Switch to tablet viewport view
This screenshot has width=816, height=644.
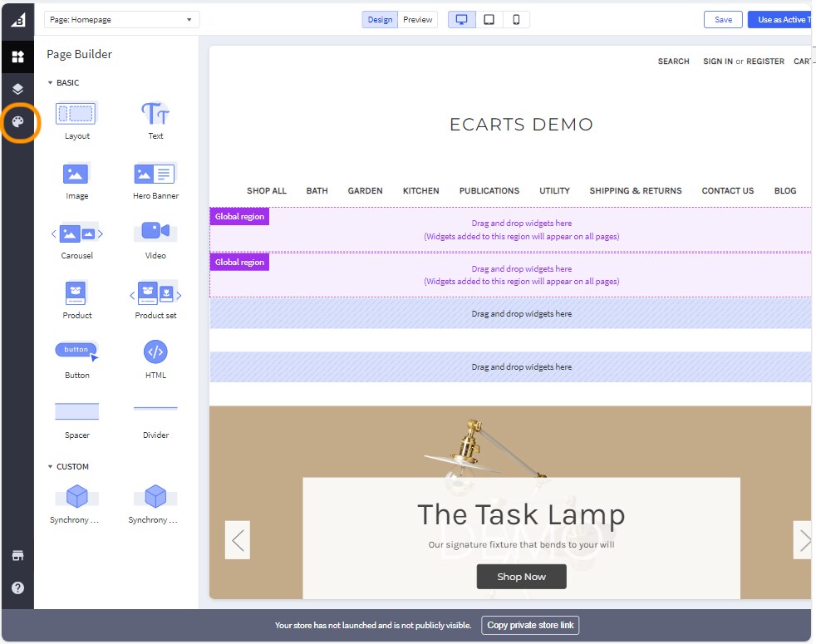pos(489,20)
